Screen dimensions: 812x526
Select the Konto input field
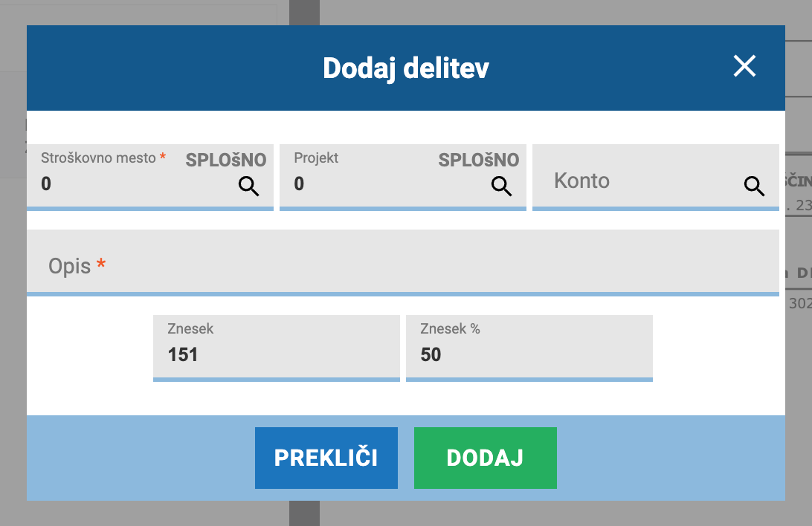pos(656,178)
